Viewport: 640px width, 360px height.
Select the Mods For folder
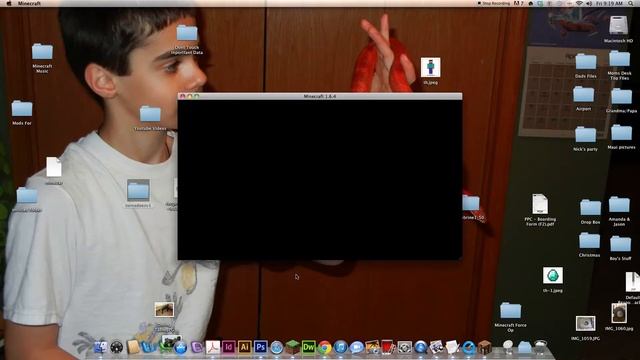coord(22,109)
